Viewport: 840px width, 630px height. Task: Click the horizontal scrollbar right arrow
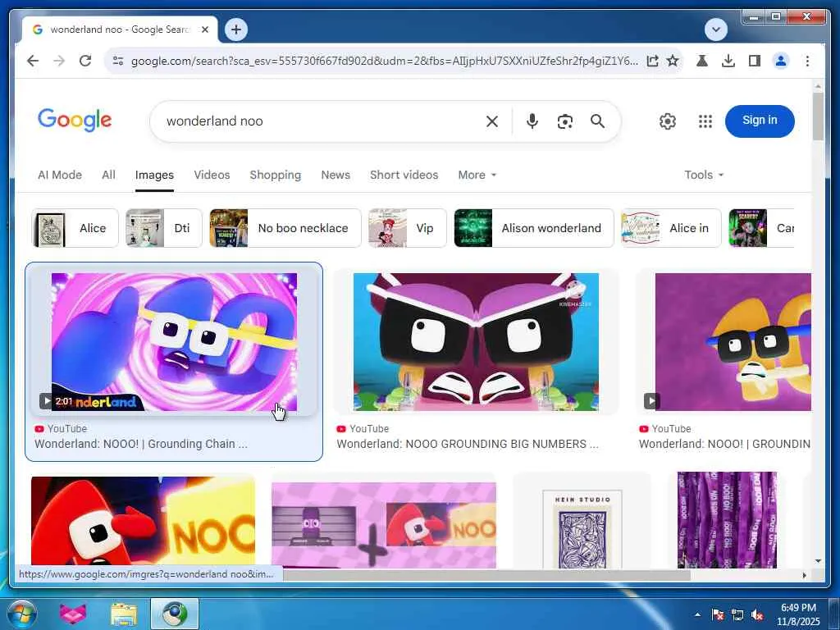coord(804,575)
